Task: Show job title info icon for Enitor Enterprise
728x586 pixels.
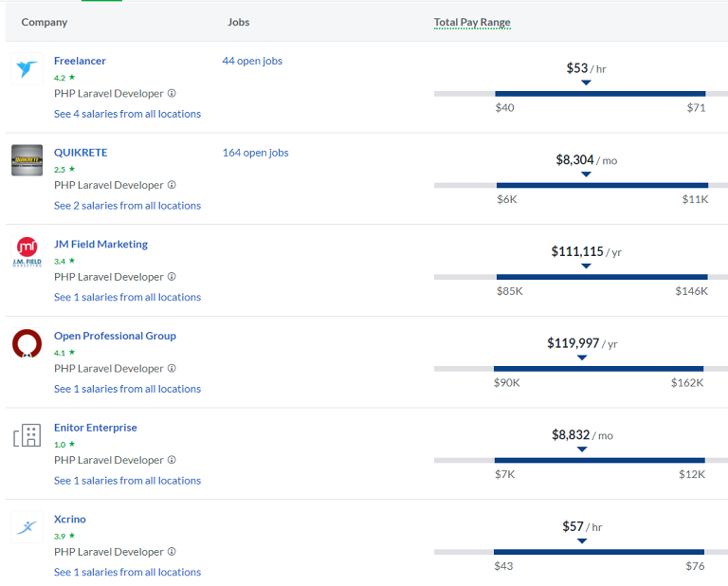Action: [172, 460]
